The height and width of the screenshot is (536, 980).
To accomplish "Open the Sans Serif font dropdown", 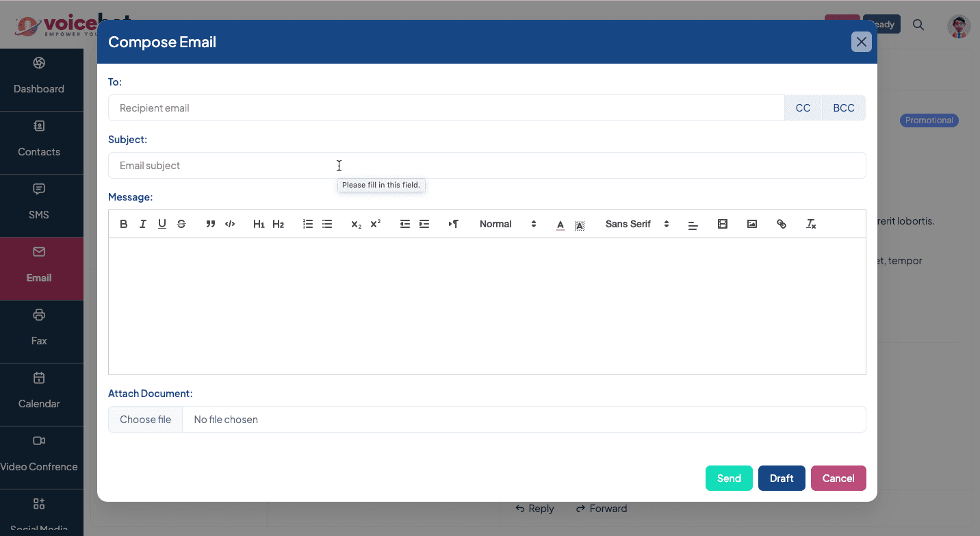I will pyautogui.click(x=636, y=224).
